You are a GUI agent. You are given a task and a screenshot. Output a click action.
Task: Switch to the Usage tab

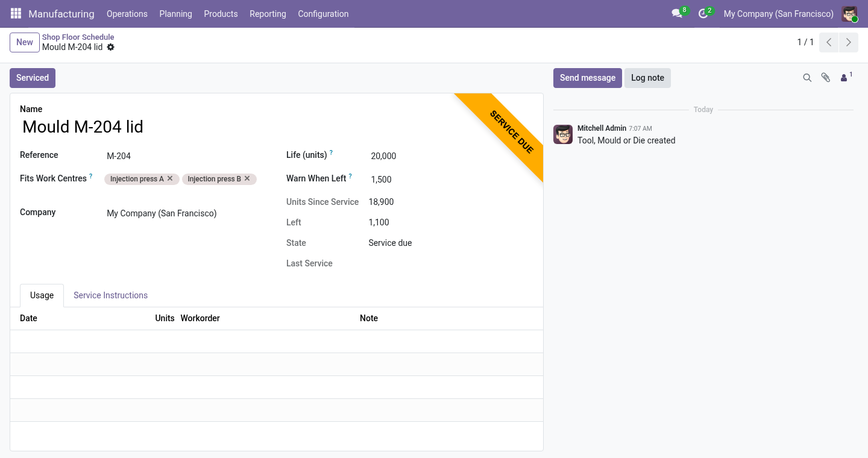click(x=42, y=295)
